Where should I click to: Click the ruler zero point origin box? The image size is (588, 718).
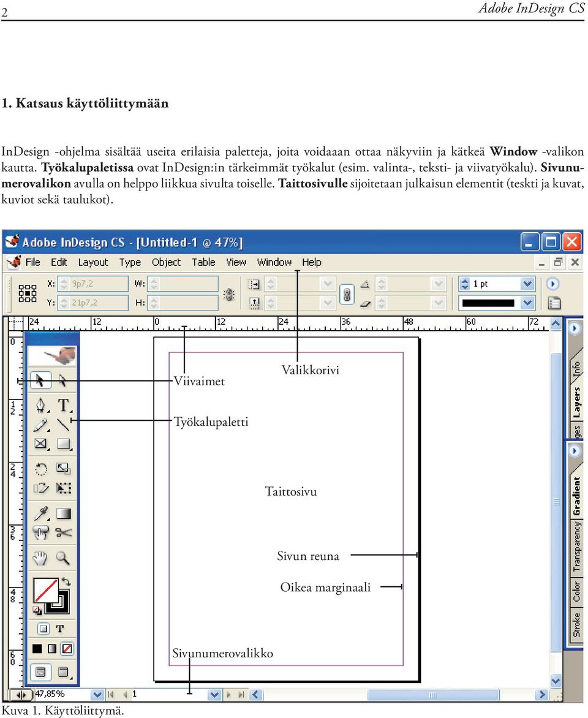pyautogui.click(x=15, y=323)
